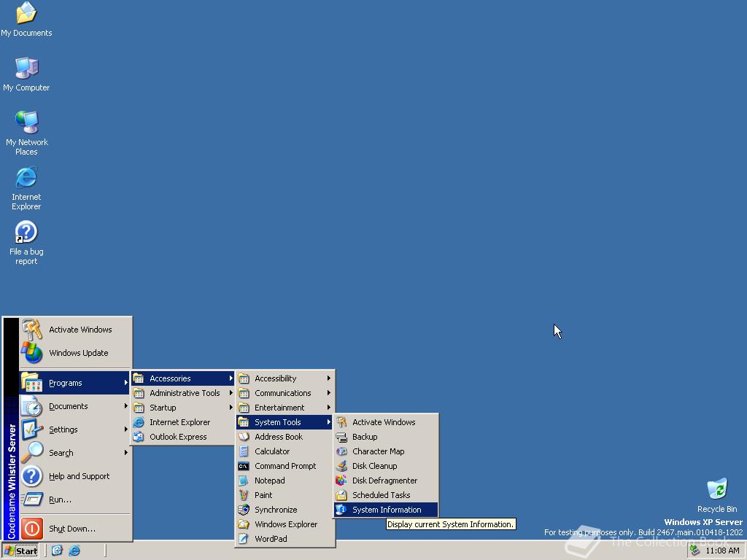
Task: Click Help and Support label
Action: [79, 476]
